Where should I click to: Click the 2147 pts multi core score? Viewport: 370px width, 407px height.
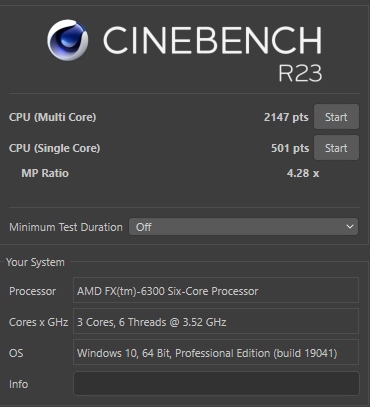(286, 117)
